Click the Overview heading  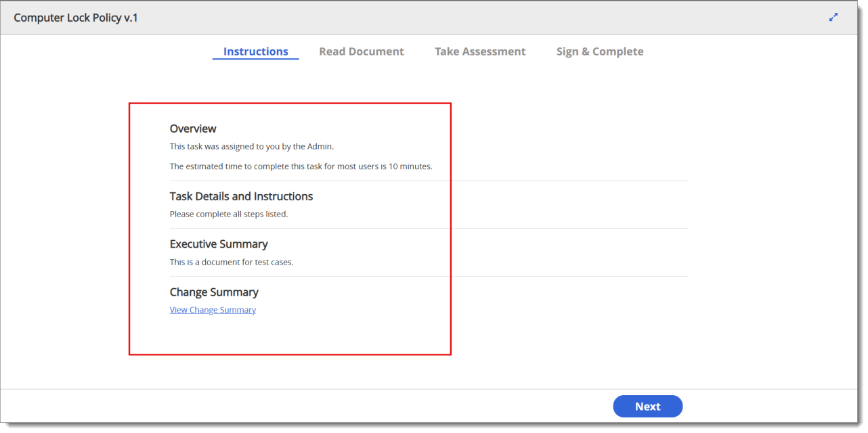tap(193, 129)
